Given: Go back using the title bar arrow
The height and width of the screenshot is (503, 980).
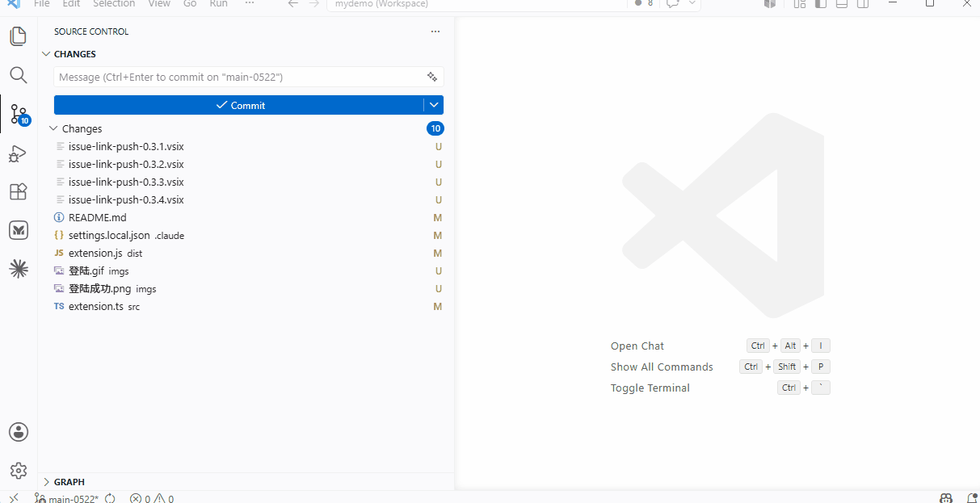Looking at the screenshot, I should pyautogui.click(x=292, y=4).
